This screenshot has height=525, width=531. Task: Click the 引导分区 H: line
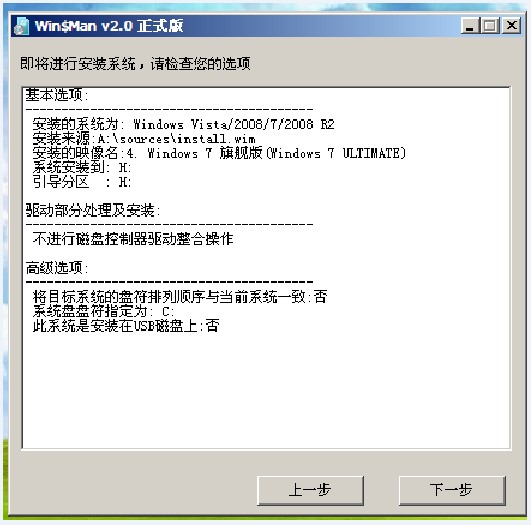click(x=82, y=182)
